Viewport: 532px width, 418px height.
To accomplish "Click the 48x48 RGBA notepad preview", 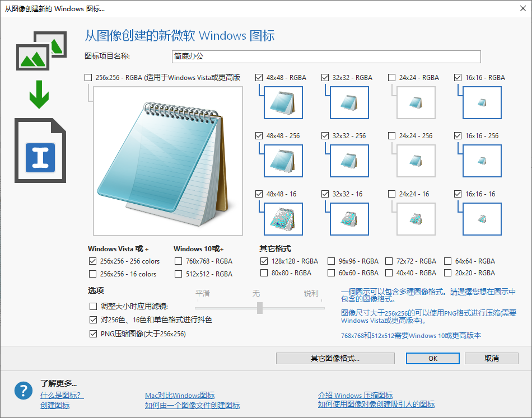I will point(282,102).
